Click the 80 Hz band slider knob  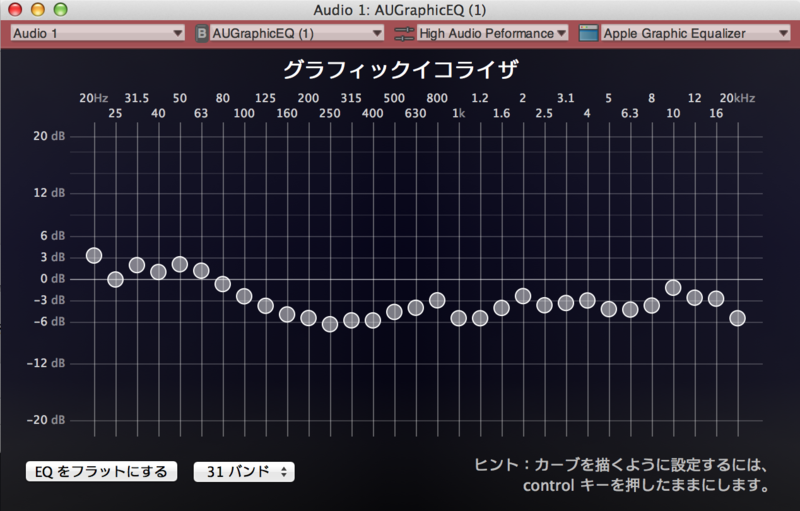coord(222,284)
